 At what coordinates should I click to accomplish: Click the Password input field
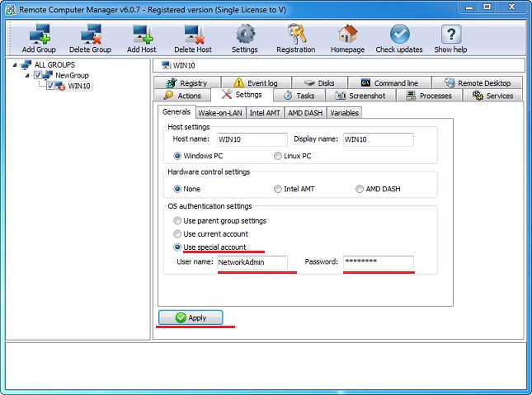(x=379, y=262)
